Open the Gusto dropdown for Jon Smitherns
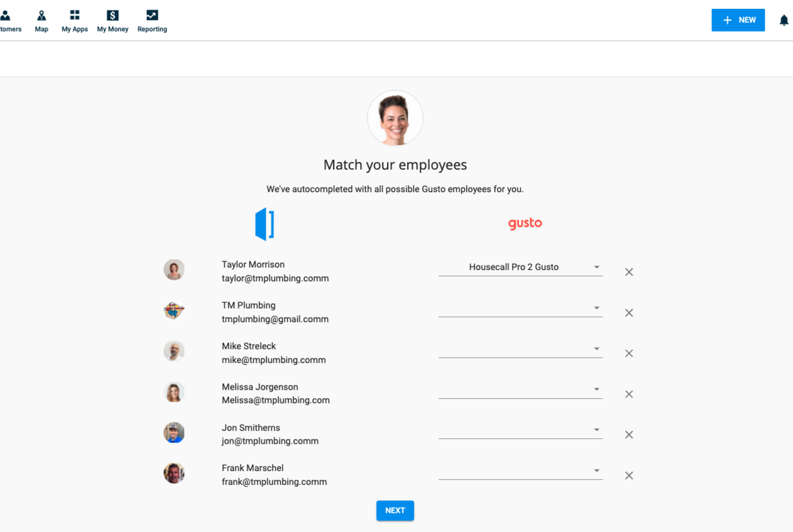This screenshot has width=793, height=532. [x=520, y=429]
